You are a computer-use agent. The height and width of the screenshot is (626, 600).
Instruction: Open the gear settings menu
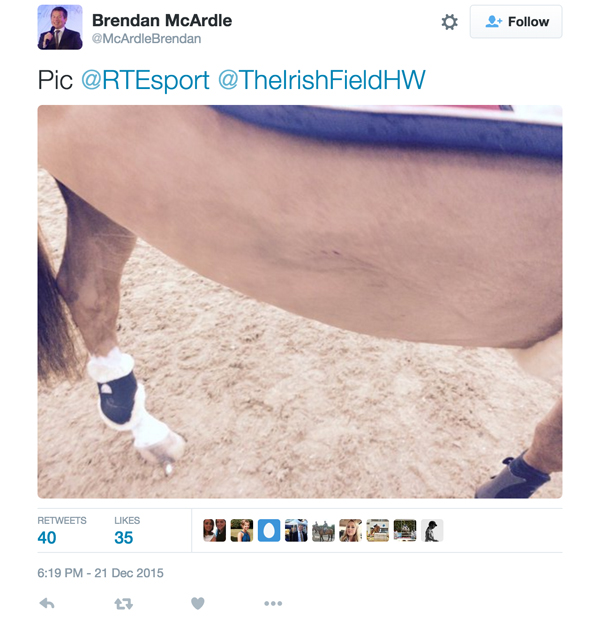(449, 22)
